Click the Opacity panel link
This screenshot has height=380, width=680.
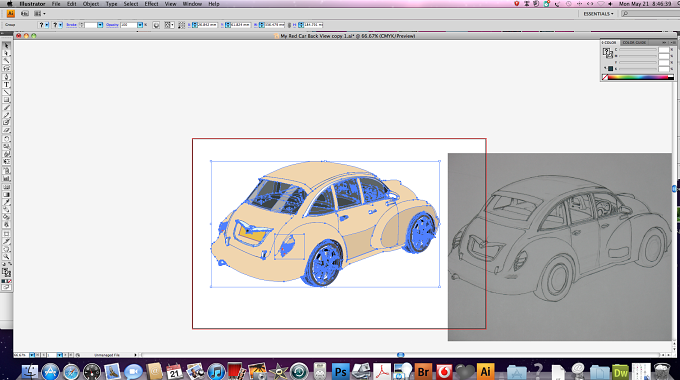click(112, 25)
